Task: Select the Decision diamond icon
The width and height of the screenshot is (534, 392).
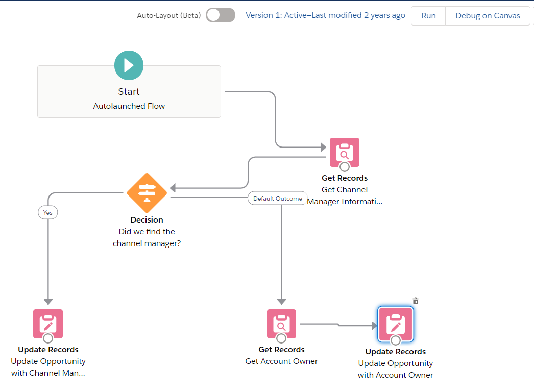Action: pos(147,193)
